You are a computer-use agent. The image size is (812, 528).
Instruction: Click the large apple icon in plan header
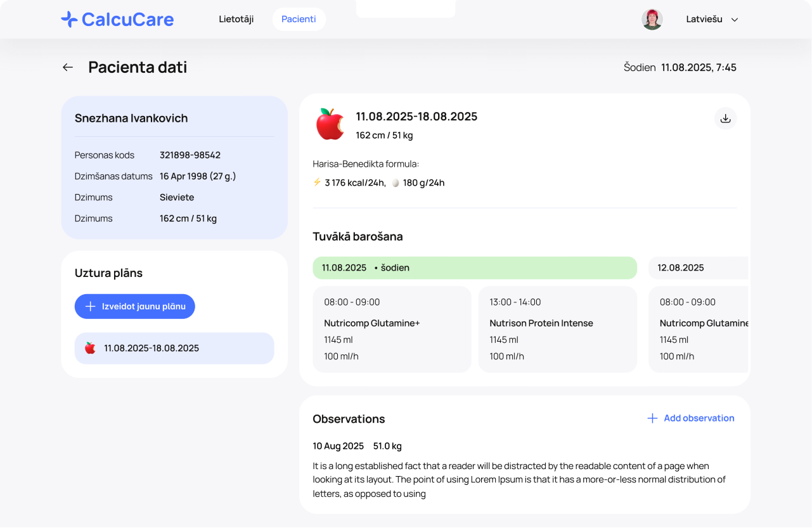pos(330,124)
